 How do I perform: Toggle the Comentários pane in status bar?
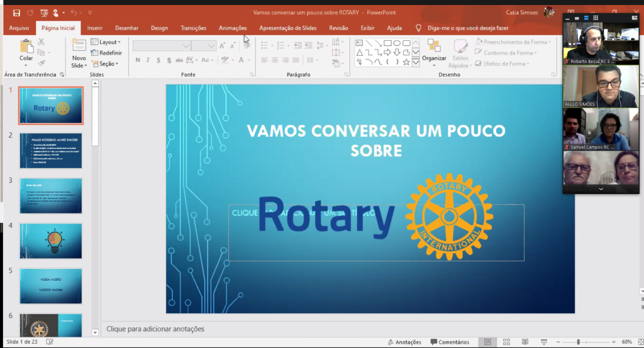450,342
